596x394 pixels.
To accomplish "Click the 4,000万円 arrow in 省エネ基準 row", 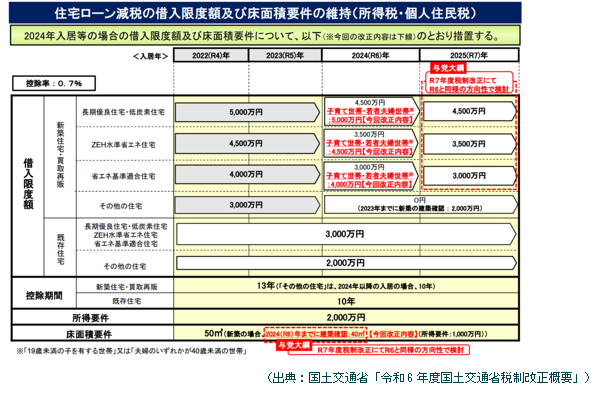I will pyautogui.click(x=247, y=174).
